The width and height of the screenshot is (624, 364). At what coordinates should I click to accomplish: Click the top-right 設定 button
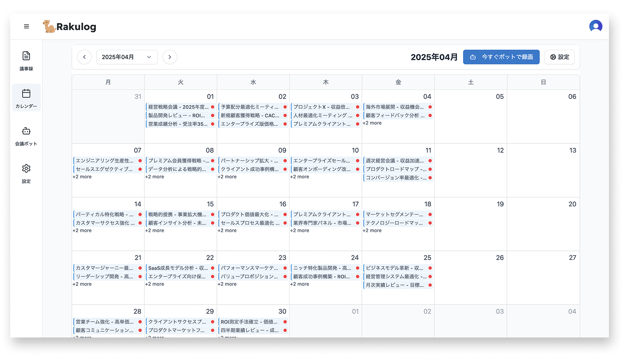[559, 57]
